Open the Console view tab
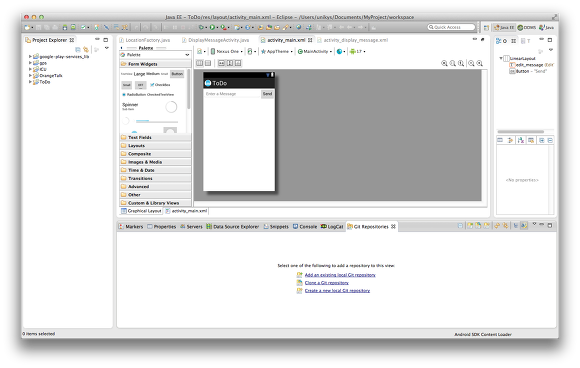The image size is (580, 368). coord(305,226)
